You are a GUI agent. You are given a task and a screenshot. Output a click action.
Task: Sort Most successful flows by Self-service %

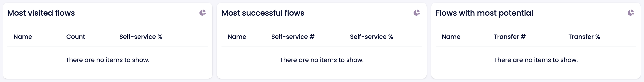click(x=371, y=37)
